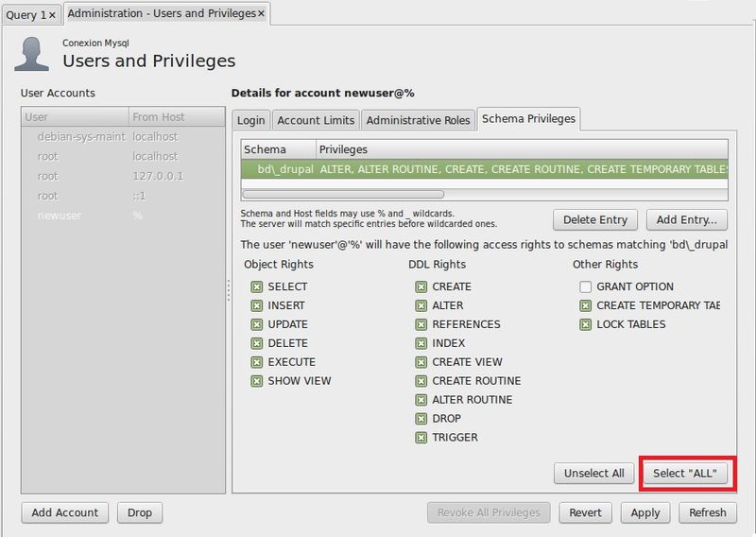Toggle the LOCK TABLES checkbox

click(585, 324)
